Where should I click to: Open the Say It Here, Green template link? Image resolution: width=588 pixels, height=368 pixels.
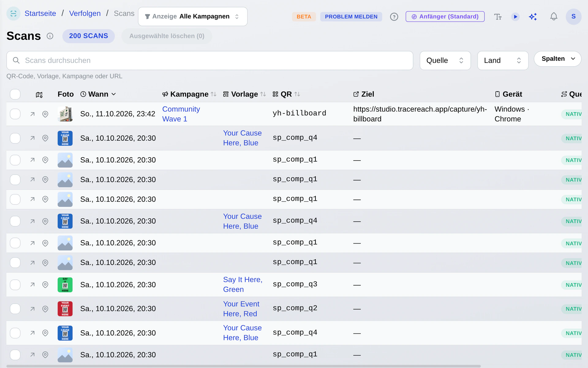click(243, 285)
